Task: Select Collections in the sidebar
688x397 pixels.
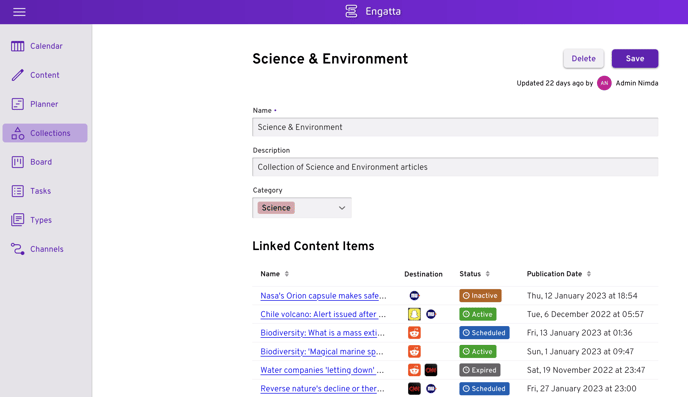Action: tap(45, 133)
